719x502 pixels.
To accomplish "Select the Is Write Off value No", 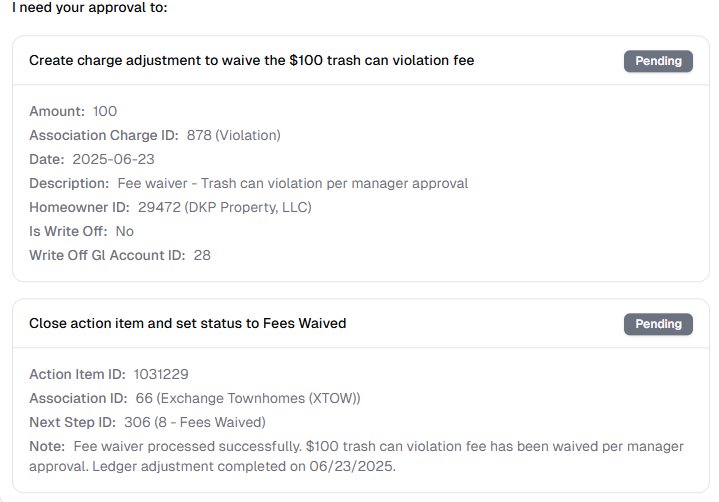I will [124, 231].
